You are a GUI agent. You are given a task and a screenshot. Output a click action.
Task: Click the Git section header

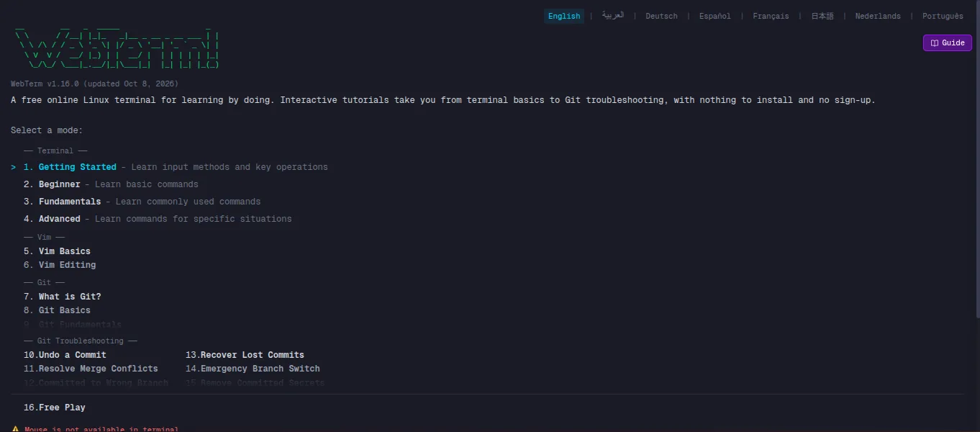pyautogui.click(x=44, y=282)
